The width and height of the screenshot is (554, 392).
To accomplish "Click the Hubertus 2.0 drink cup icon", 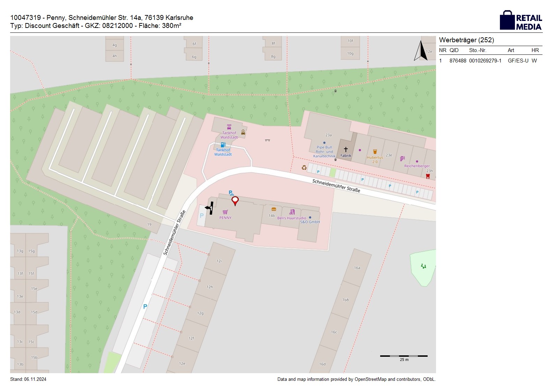I will point(375,151).
